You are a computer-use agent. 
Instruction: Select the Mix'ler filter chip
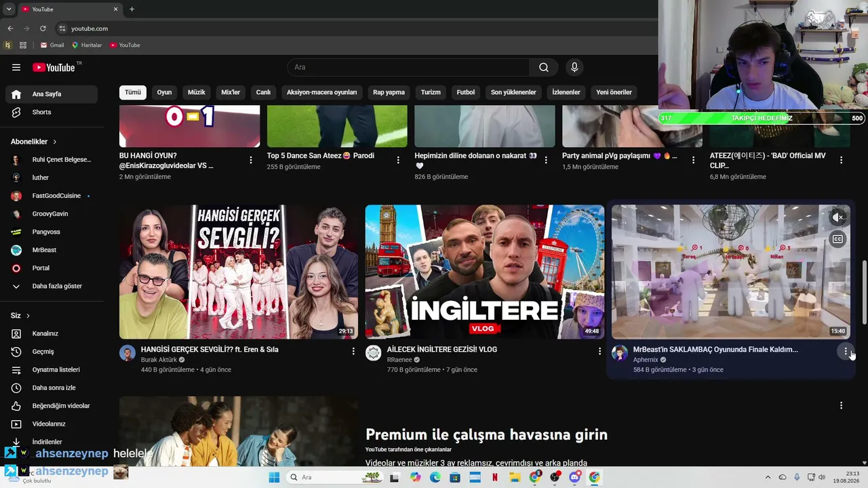coord(231,92)
